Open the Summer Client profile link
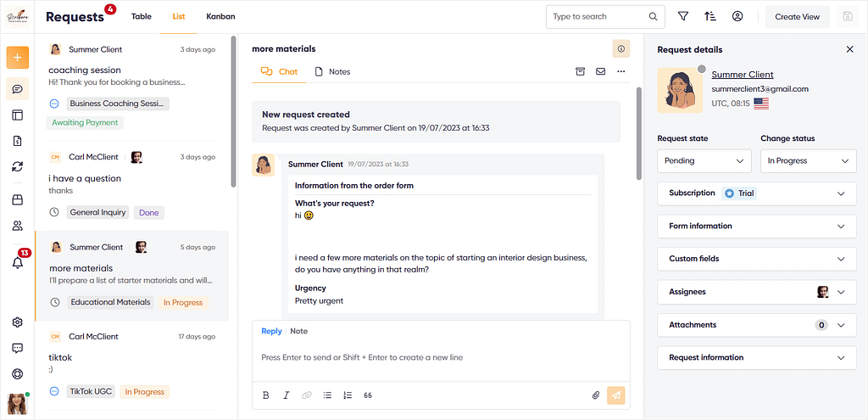868x420 pixels. coord(743,75)
